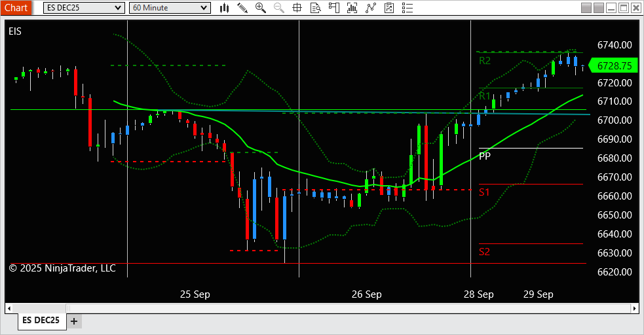Click the second gray window link button
Screen dimensions: 644x335
click(599, 8)
